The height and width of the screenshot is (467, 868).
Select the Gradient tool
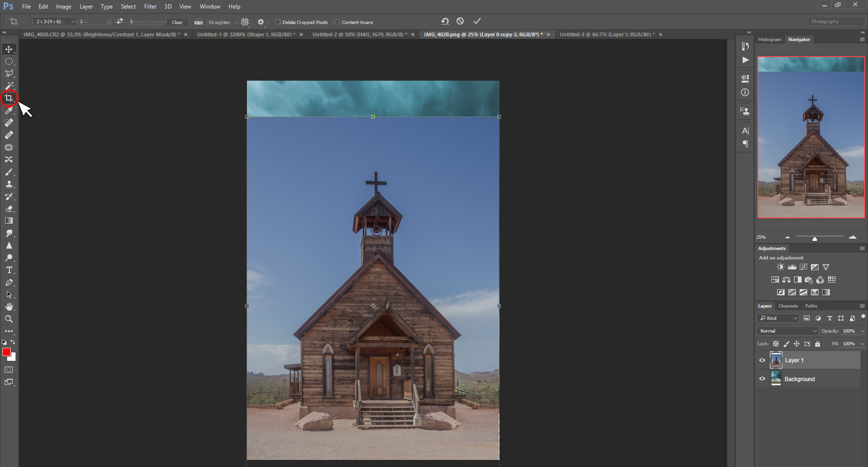pyautogui.click(x=9, y=221)
